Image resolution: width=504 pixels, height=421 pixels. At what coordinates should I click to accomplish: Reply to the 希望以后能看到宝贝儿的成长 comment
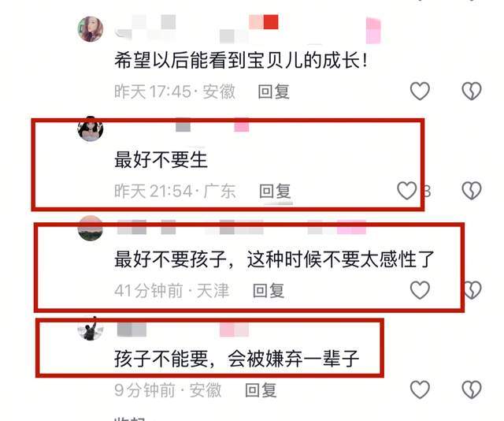click(273, 91)
